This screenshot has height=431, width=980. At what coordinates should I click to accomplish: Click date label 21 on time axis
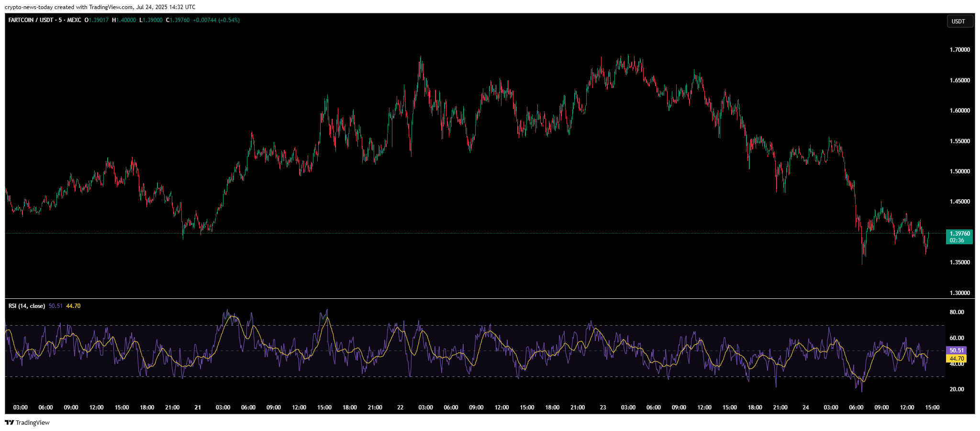pos(198,408)
